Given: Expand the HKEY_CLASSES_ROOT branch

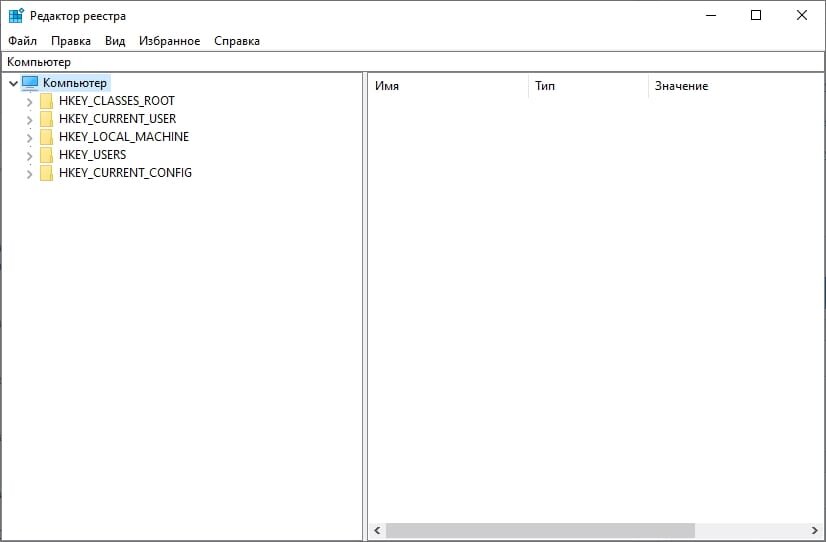Looking at the screenshot, I should 30,102.
